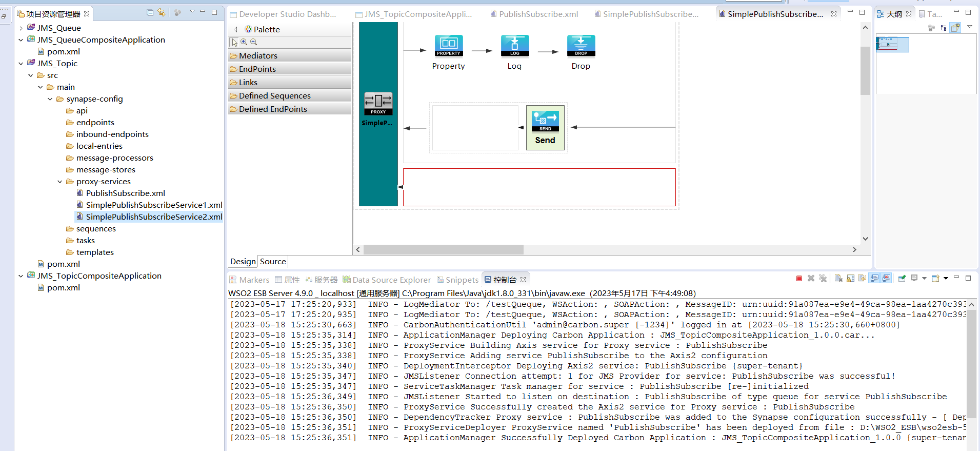980x451 pixels.
Task: Pin the console view
Action: point(902,278)
